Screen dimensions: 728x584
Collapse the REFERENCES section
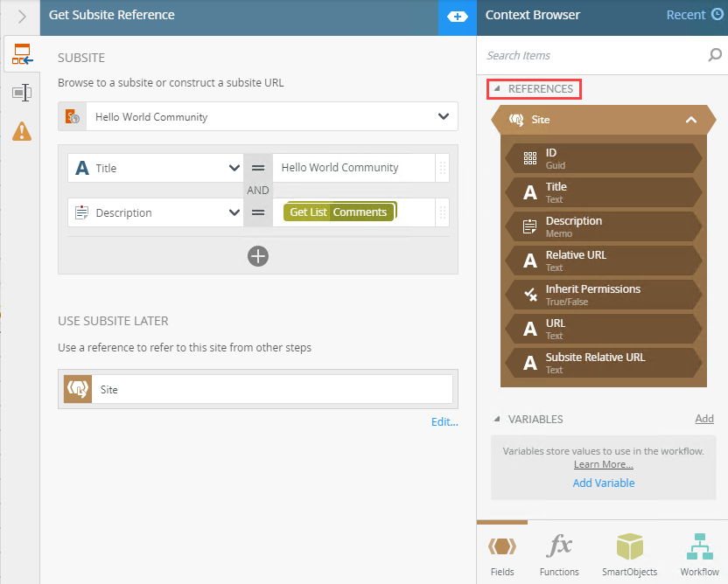497,88
